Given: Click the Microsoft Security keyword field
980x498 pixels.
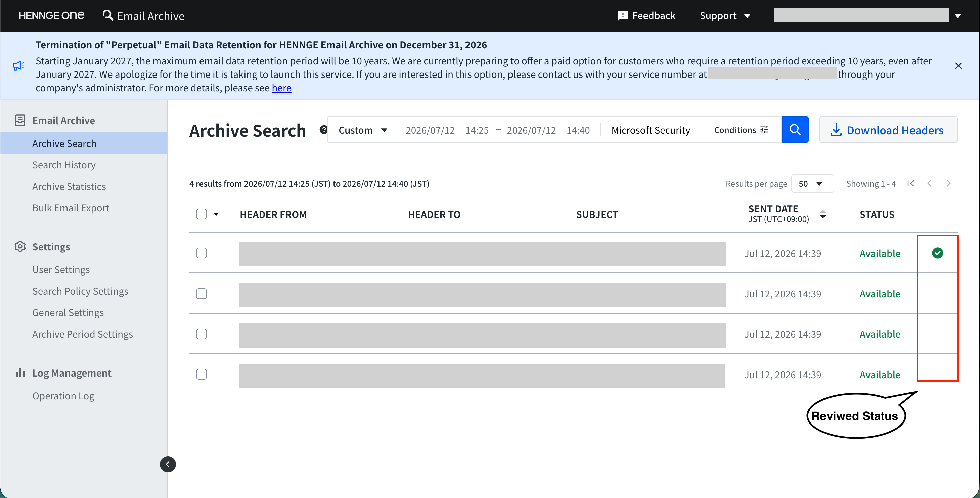Looking at the screenshot, I should pyautogui.click(x=651, y=130).
